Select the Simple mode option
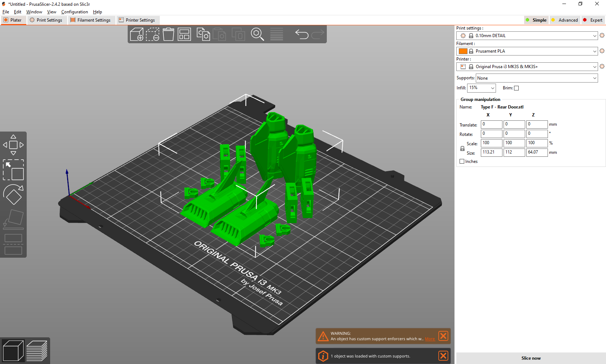 point(537,20)
